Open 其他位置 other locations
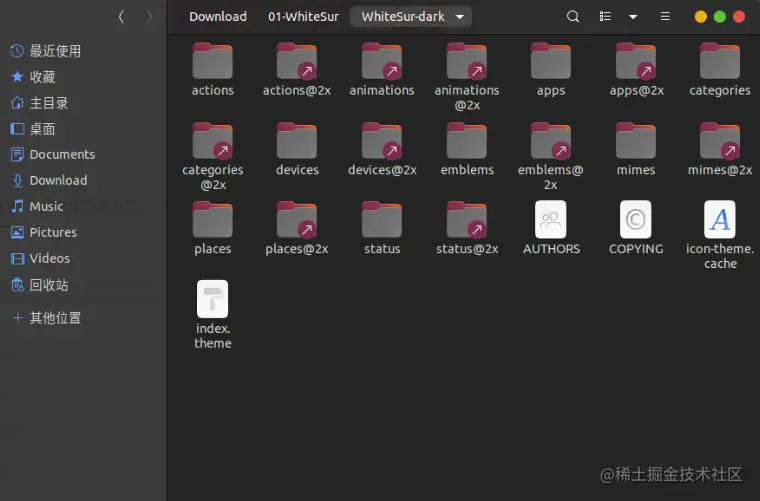Viewport: 760px width, 501px height. click(x=46, y=317)
